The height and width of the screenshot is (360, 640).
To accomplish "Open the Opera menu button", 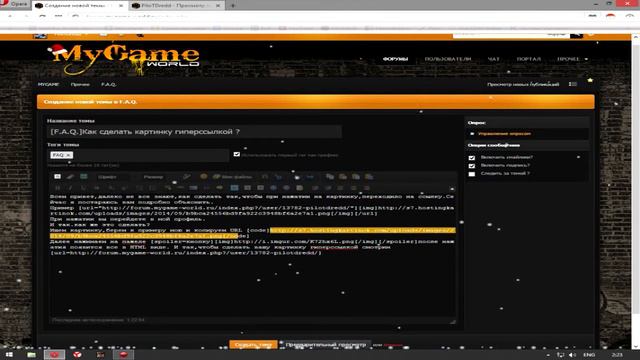I will [x=15, y=4].
